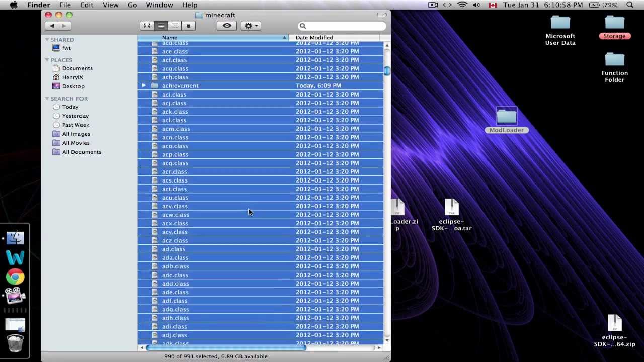644x362 pixels.
Task: Select the Today saved search
Action: coord(70,107)
